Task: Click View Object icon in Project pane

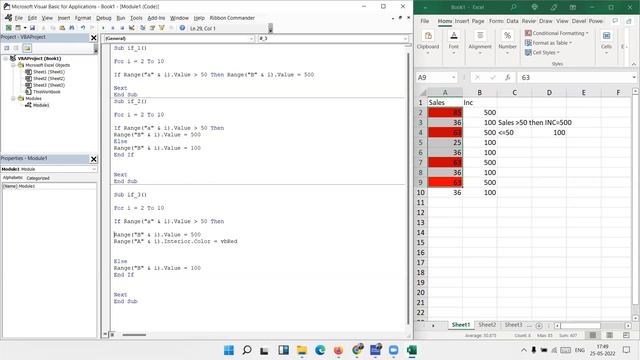Action: click(x=16, y=48)
